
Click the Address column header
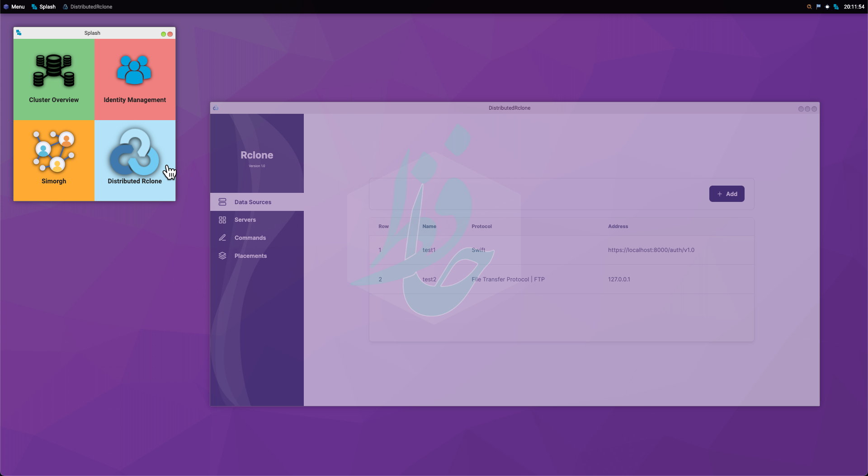[618, 226]
